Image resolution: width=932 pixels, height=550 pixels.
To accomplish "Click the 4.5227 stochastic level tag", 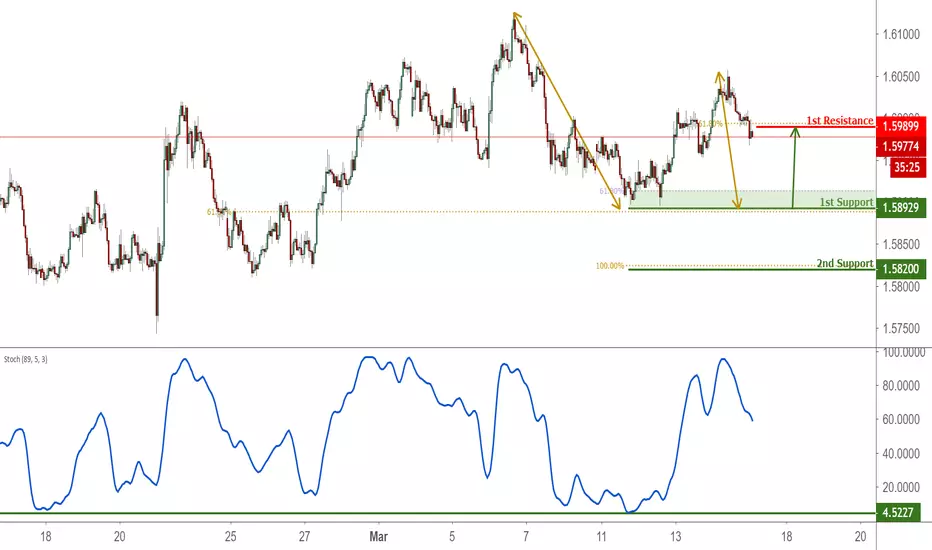I will tap(898, 513).
